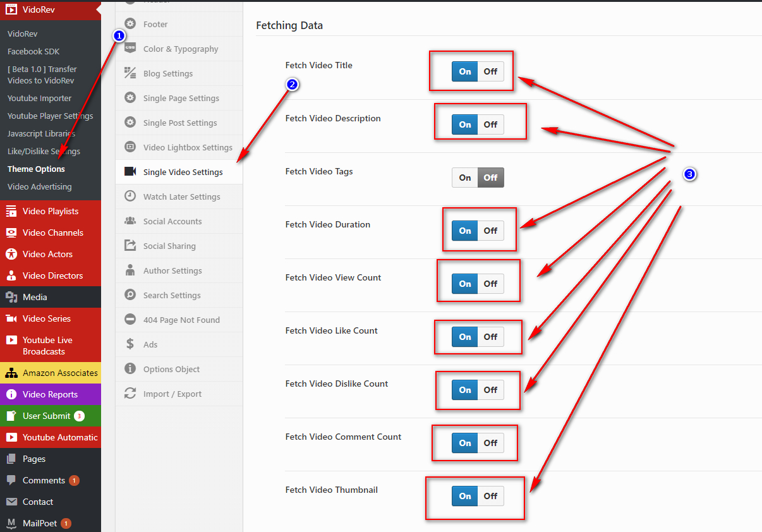Viewport: 762px width, 532px height.
Task: Open Theme Options in VidoRev submenu
Action: (36, 169)
